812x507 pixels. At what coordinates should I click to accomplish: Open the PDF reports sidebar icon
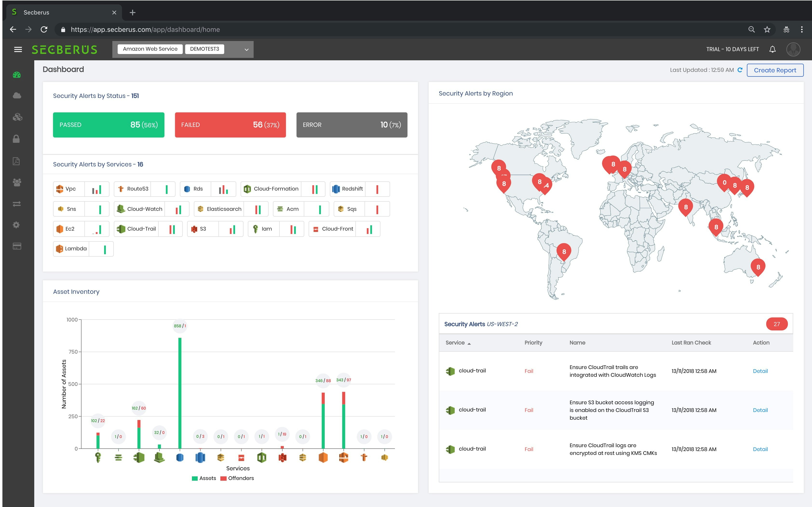pos(16,161)
